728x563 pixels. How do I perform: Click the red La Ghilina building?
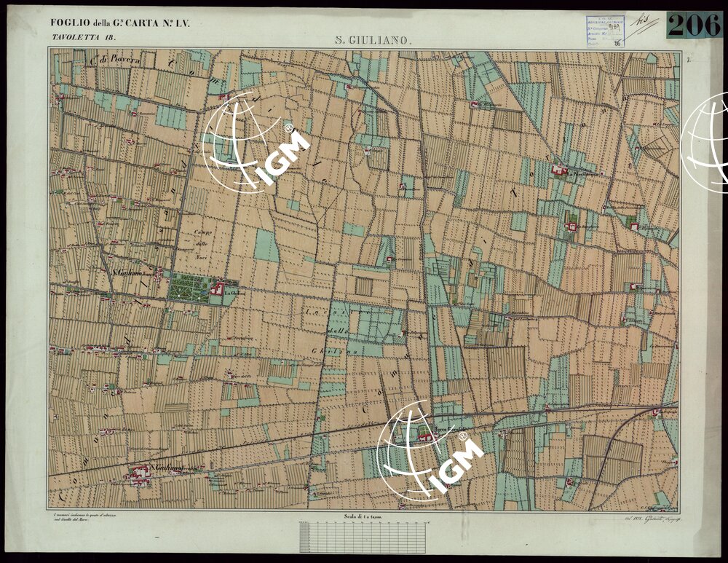(217, 289)
